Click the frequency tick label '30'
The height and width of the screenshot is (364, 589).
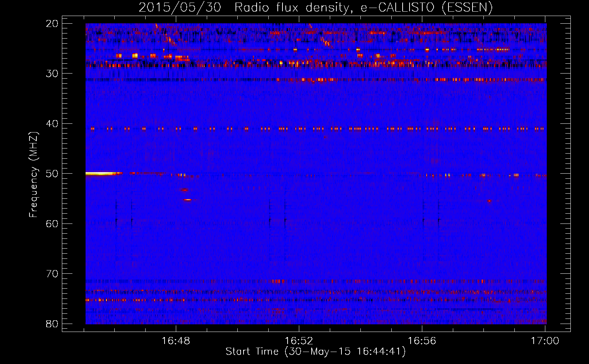coord(52,74)
